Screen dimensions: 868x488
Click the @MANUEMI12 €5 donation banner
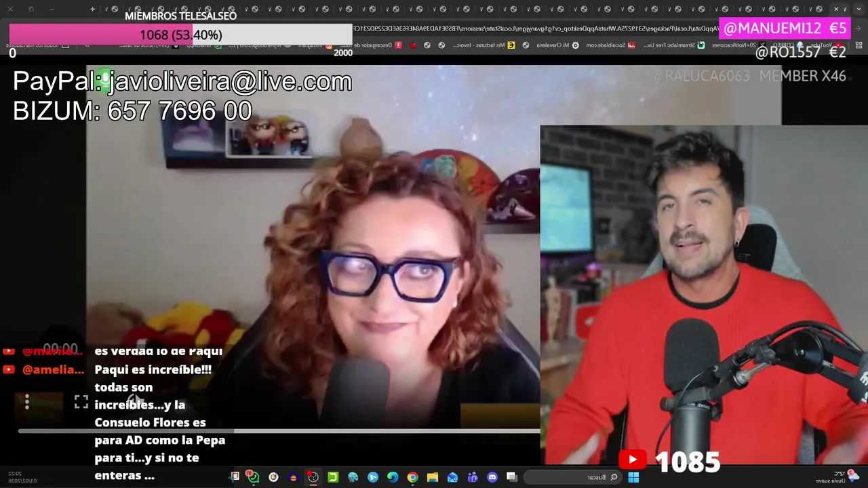(x=785, y=28)
